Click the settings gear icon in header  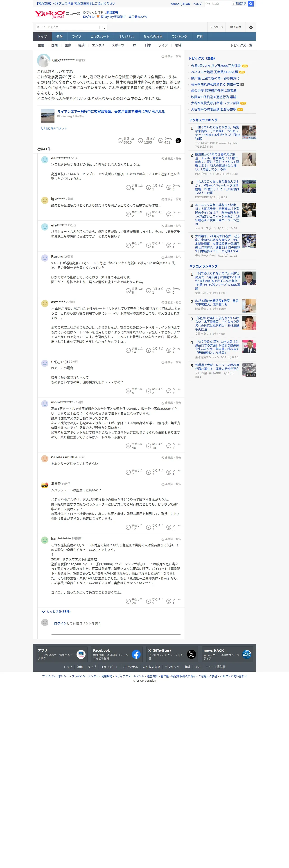(x=251, y=27)
